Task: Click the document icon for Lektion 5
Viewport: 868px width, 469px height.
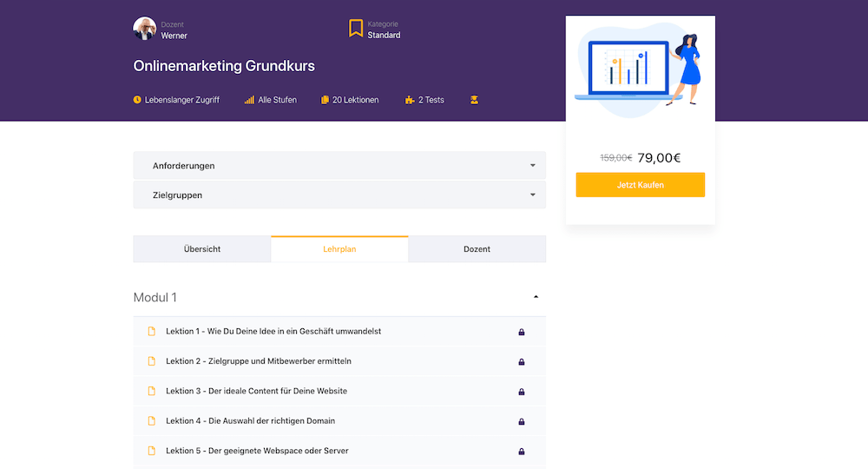Action: (x=152, y=451)
